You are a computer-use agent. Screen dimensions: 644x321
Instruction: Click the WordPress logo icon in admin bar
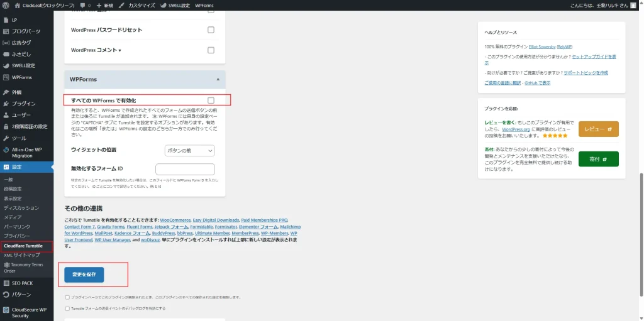point(6,5)
